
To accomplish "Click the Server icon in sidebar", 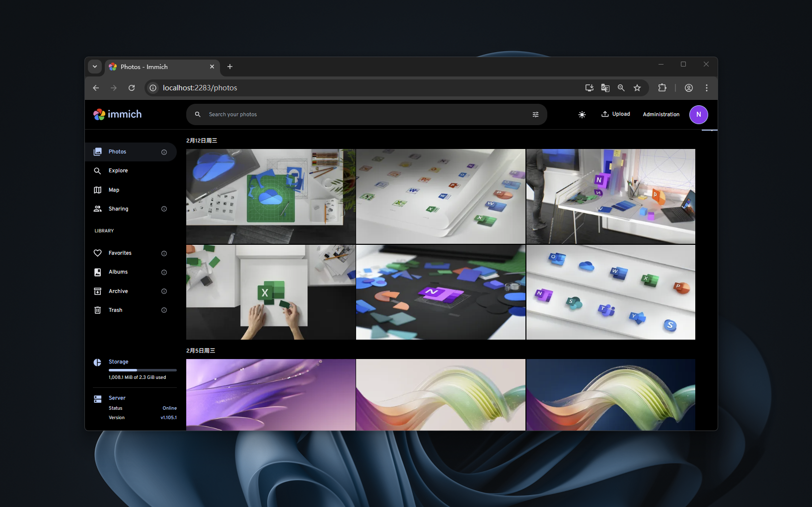I will 97,399.
